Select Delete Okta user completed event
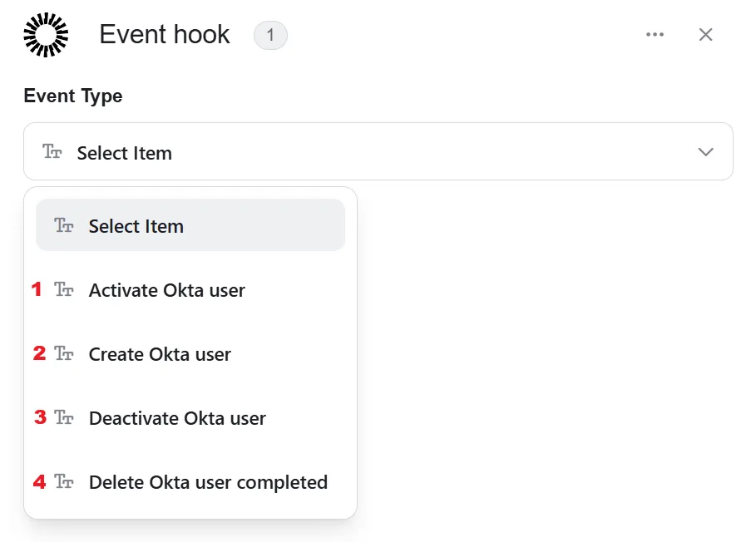Screen dimensions: 756x542 click(190, 482)
